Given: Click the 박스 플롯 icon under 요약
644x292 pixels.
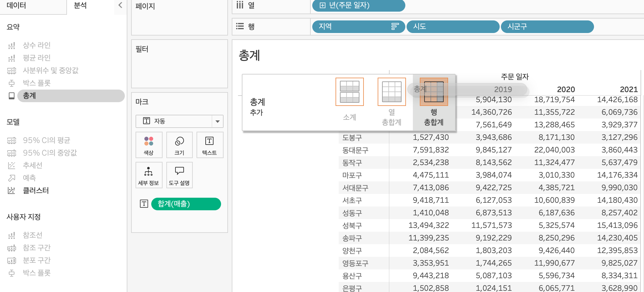Looking at the screenshot, I should (x=12, y=83).
